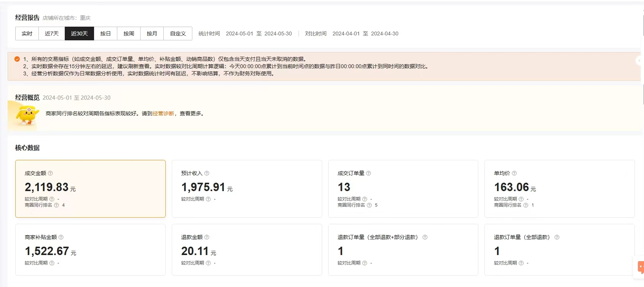Click help icon beside 退款金额
This screenshot has height=287, width=644.
(207, 237)
